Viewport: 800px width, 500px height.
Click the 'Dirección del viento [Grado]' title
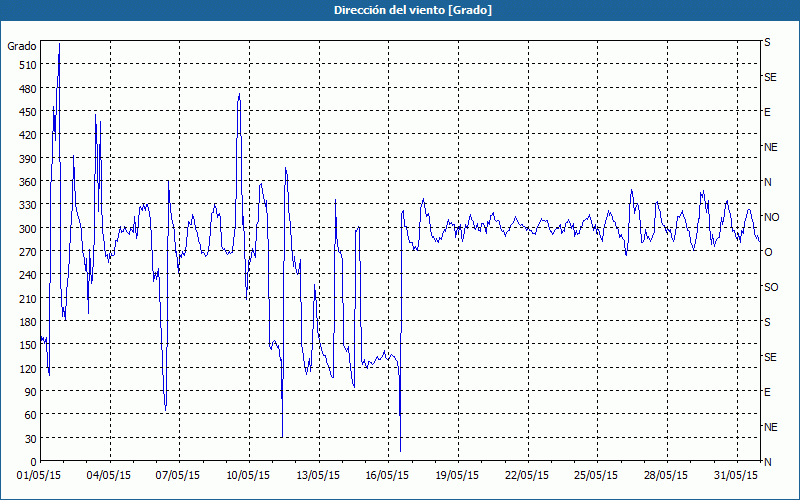tap(413, 10)
